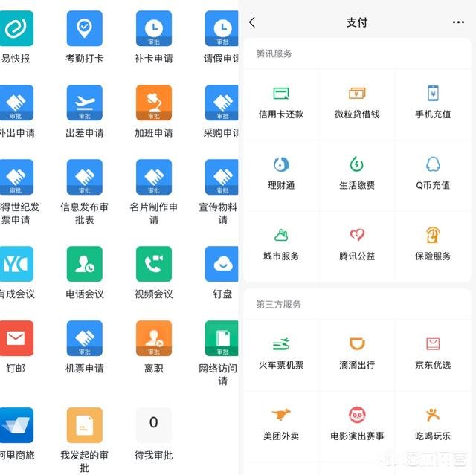Open 阿里商旅 travel icon

pos(16,425)
